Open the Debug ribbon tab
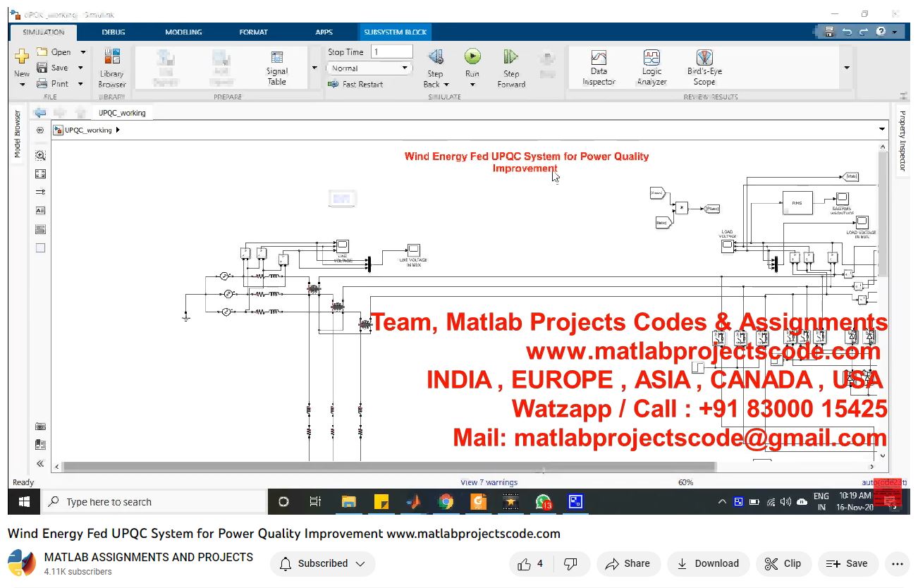Viewport: 918px width, 588px height. click(x=113, y=32)
